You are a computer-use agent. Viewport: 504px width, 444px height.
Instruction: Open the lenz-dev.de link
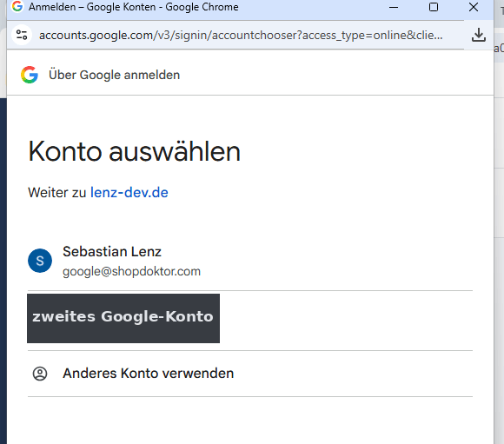(x=129, y=193)
